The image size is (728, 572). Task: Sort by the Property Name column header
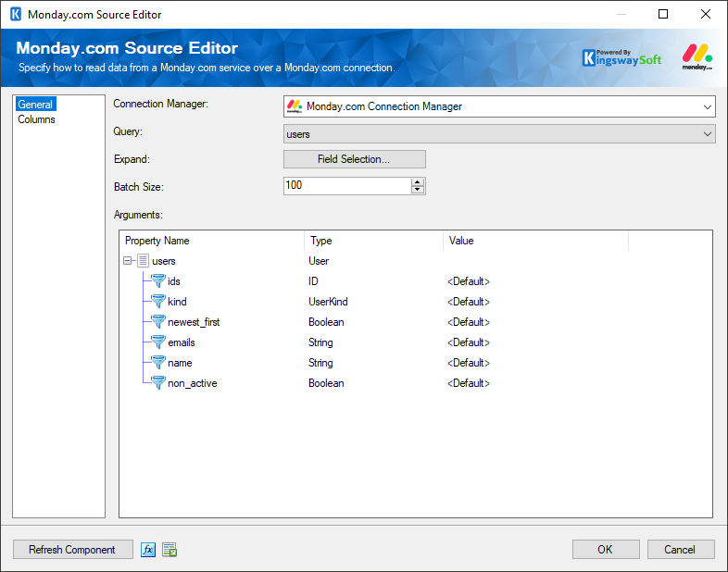[x=212, y=241]
